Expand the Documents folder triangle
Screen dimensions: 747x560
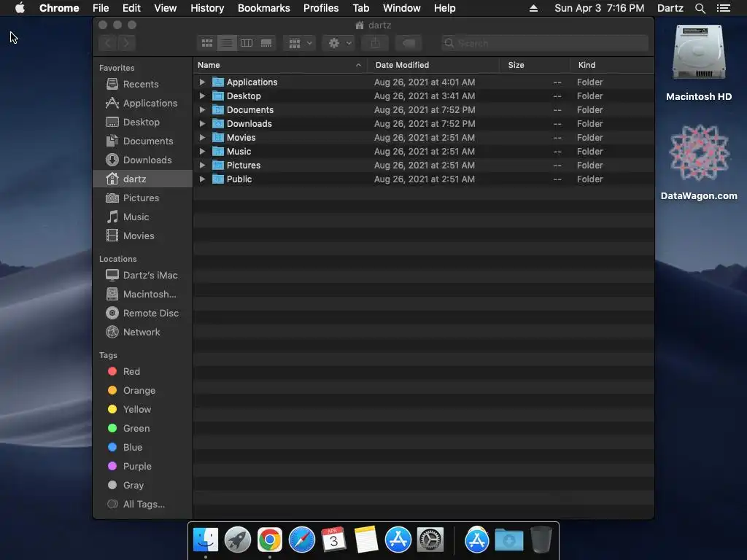click(x=202, y=109)
